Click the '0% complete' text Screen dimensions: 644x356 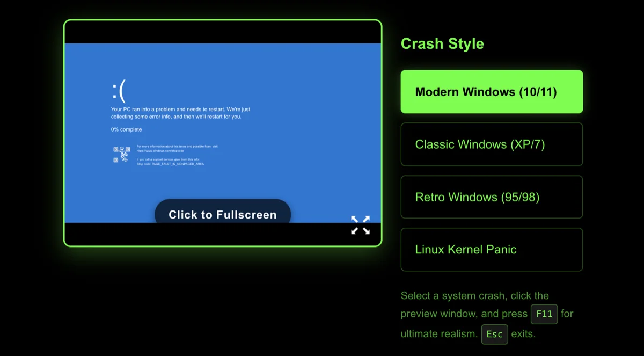pyautogui.click(x=127, y=129)
